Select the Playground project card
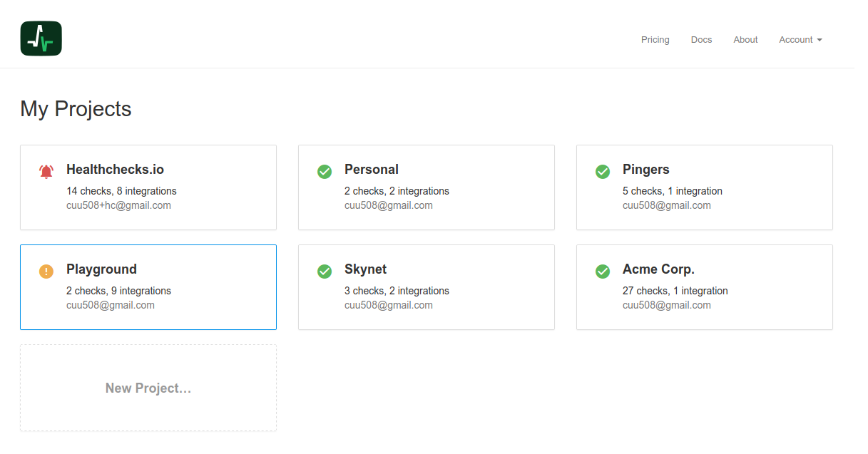This screenshot has width=868, height=454. pos(148,287)
